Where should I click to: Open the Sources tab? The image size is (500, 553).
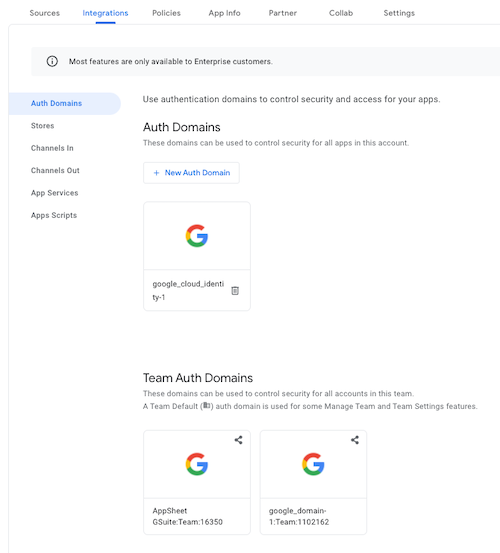click(x=45, y=13)
